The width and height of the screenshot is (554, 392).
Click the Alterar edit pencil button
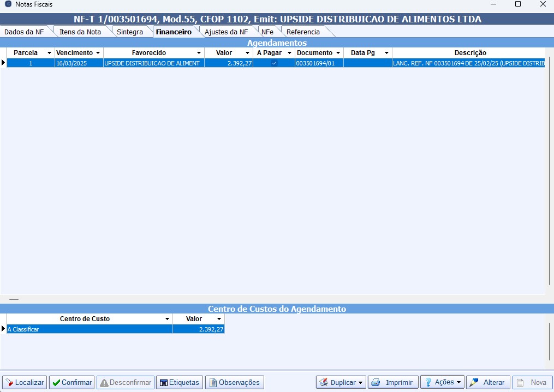click(x=488, y=382)
